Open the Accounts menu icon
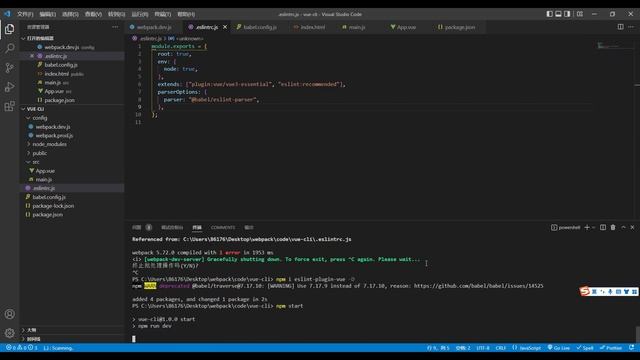 pos(9,314)
